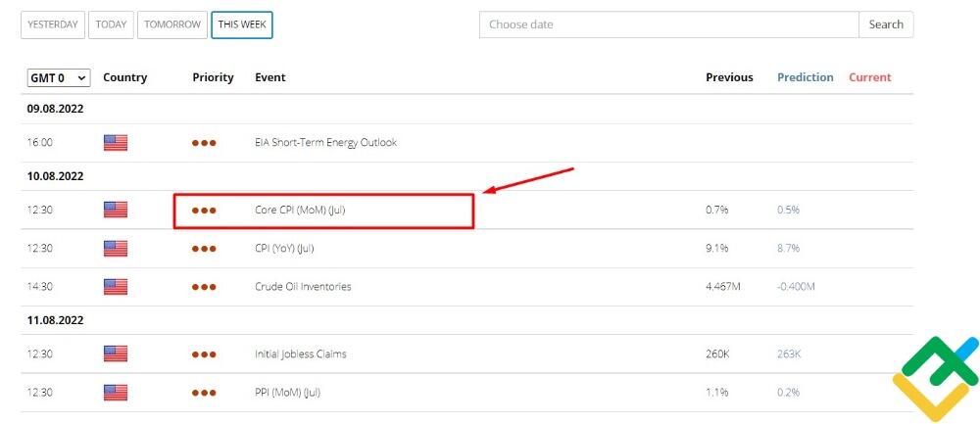Image resolution: width=980 pixels, height=424 pixels.
Task: Open the Core CPI (MoM) (Jul) event
Action: click(x=300, y=210)
